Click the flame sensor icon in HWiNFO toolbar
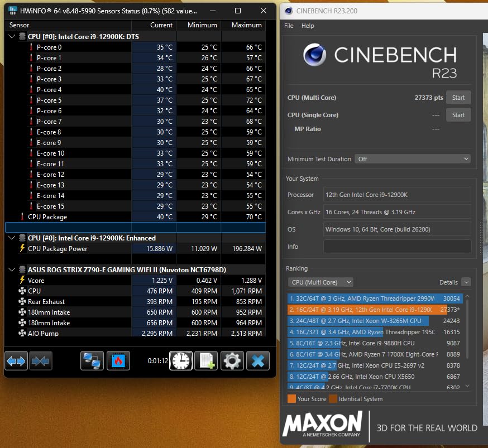The height and width of the screenshot is (448, 488). coord(118,360)
